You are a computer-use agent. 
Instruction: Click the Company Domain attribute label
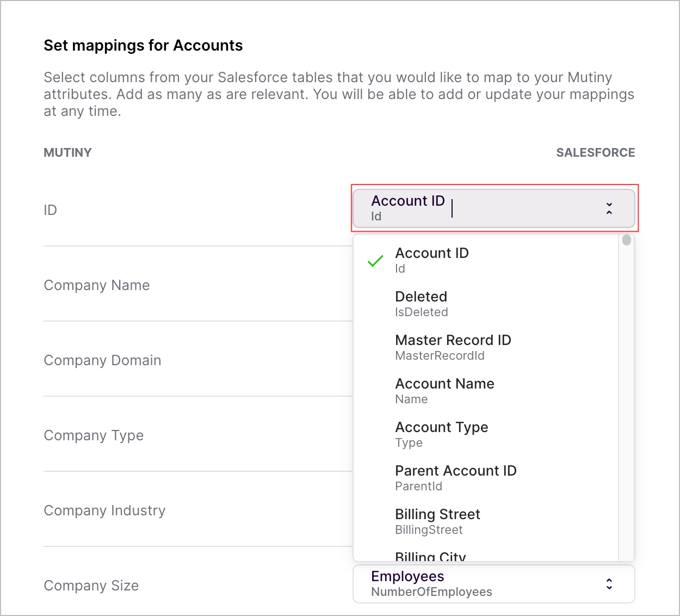pos(102,360)
